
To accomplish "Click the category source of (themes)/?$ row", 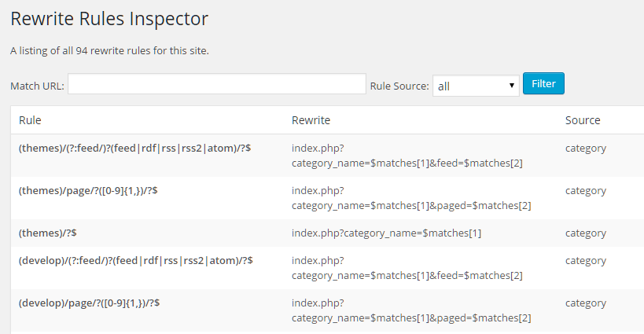I will coord(585,233).
